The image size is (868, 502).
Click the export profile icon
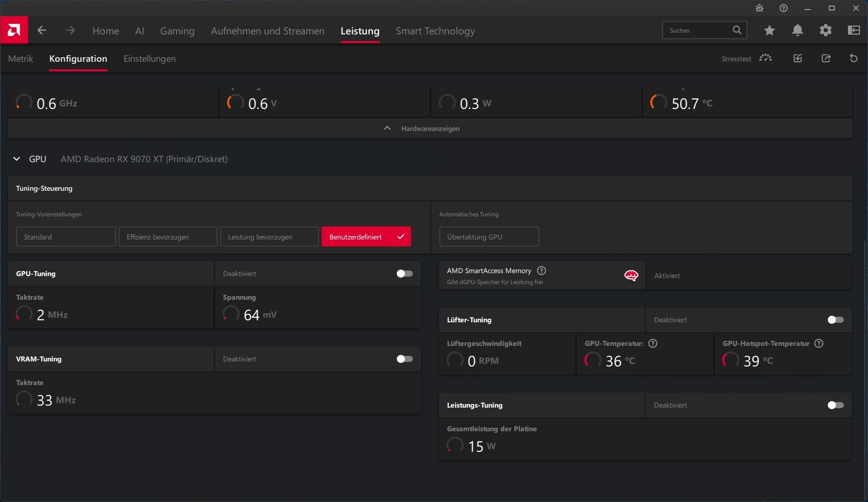pos(826,58)
